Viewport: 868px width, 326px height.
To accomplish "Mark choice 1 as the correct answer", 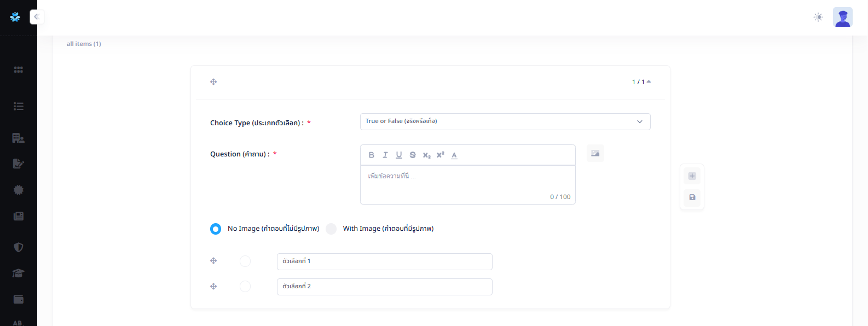I will pyautogui.click(x=245, y=261).
